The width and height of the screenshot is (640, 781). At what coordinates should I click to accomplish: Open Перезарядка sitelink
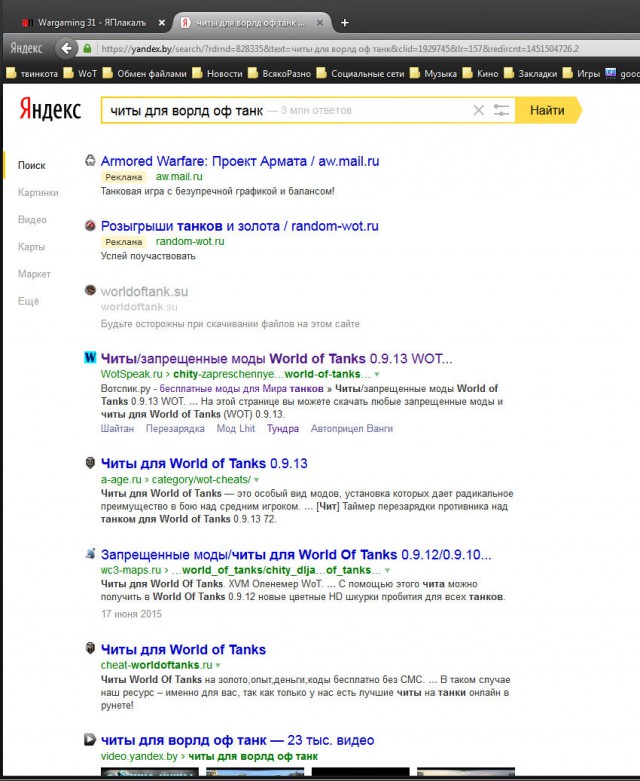pyautogui.click(x=175, y=428)
